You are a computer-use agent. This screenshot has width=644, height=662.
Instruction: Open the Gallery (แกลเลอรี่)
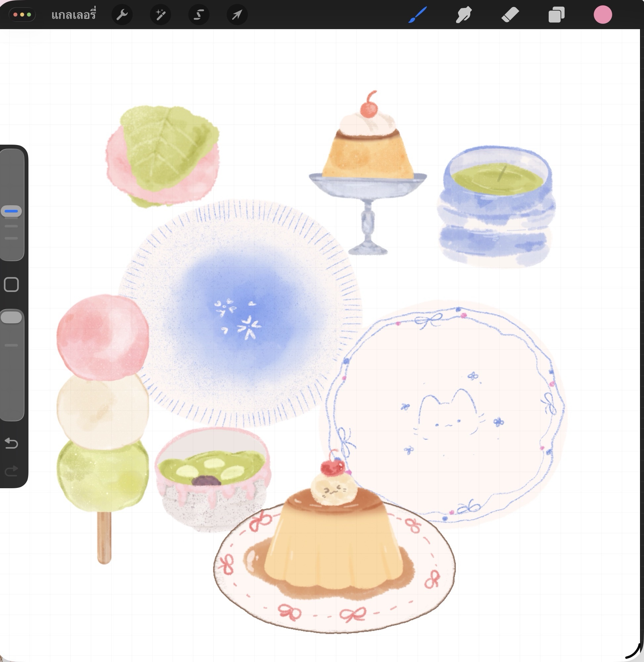[73, 15]
